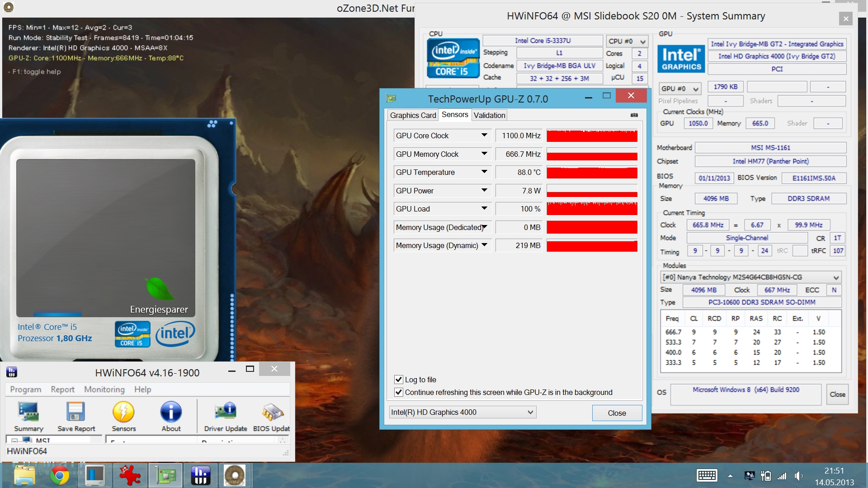Open the CPU #0 selector dropdown
The height and width of the screenshot is (488, 868).
[627, 41]
